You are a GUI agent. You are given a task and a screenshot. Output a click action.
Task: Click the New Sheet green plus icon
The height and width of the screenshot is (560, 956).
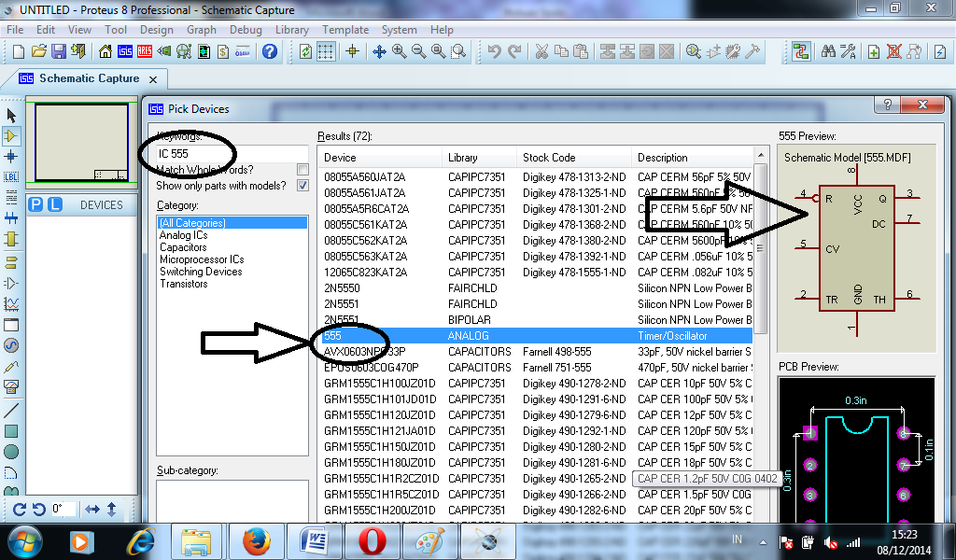[x=874, y=51]
